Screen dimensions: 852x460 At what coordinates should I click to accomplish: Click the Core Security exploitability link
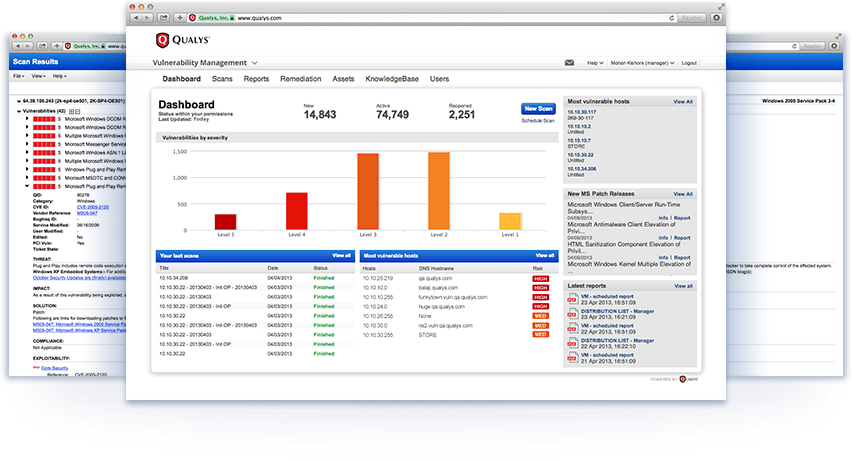(55, 368)
